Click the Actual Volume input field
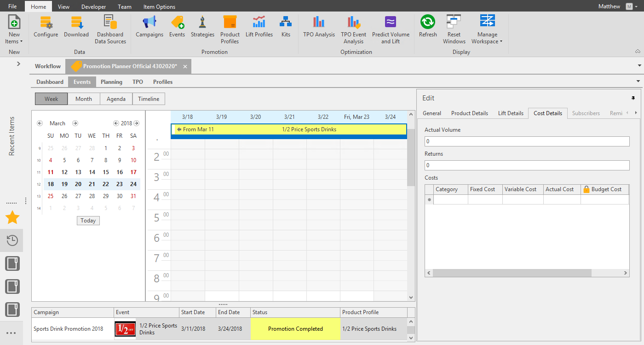The width and height of the screenshot is (644, 345). pos(527,141)
